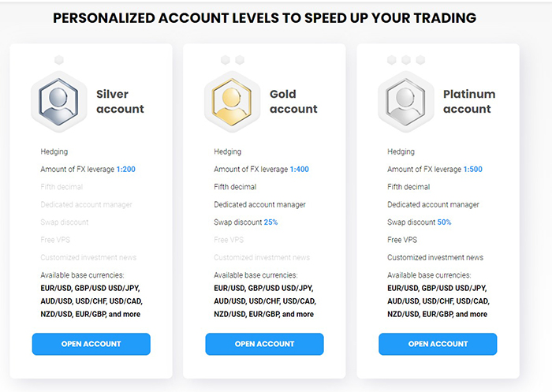Click the Personalized Account Levels page heading
Screen dimensions: 552x392
(x=264, y=17)
